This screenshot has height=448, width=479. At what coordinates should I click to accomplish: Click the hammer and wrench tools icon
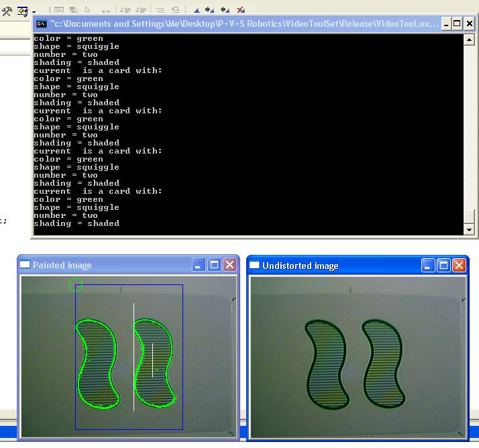pyautogui.click(x=7, y=10)
